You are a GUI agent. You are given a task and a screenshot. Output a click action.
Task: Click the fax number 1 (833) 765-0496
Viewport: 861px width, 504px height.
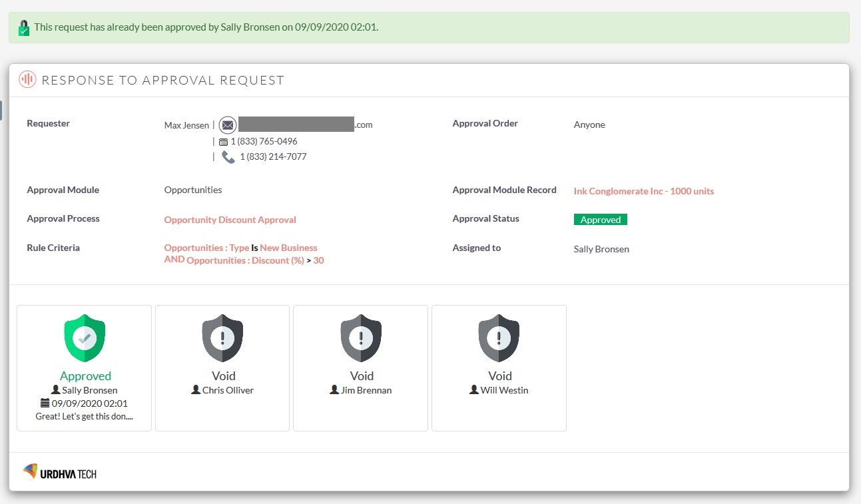tap(264, 141)
